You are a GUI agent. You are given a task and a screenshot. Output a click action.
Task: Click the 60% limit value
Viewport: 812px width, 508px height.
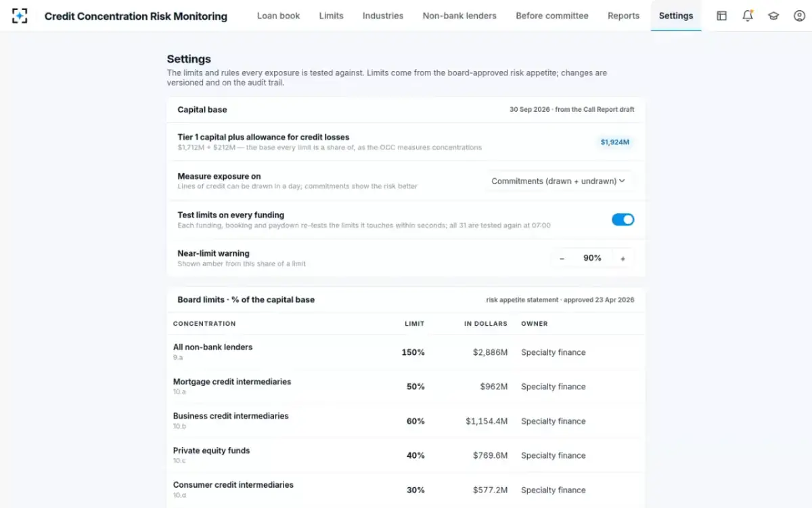click(415, 421)
